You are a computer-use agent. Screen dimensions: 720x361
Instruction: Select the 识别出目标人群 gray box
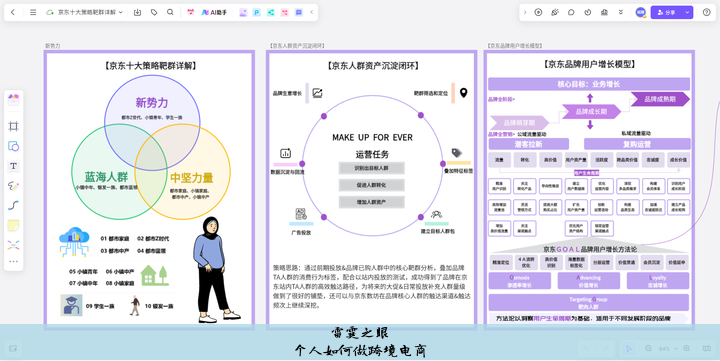coord(371,168)
